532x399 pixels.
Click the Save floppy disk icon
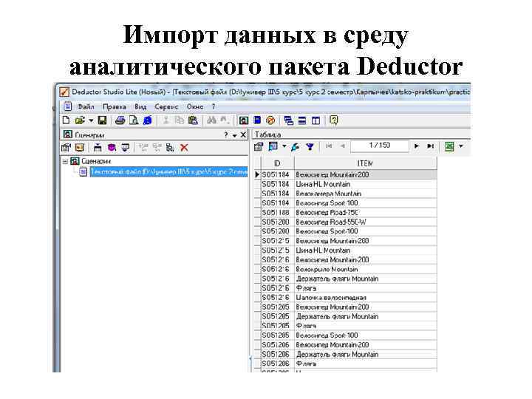pyautogui.click(x=102, y=120)
